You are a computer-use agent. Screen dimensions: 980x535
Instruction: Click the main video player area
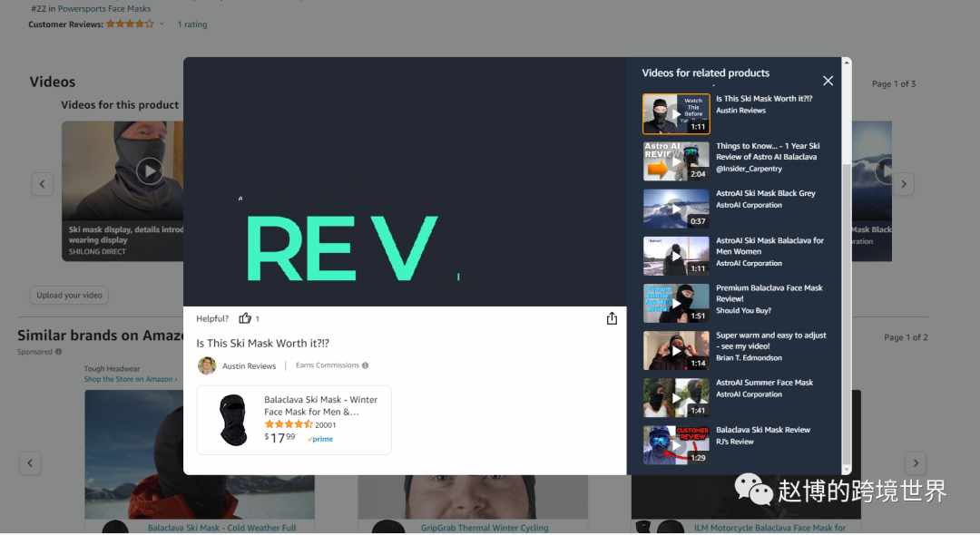point(405,181)
